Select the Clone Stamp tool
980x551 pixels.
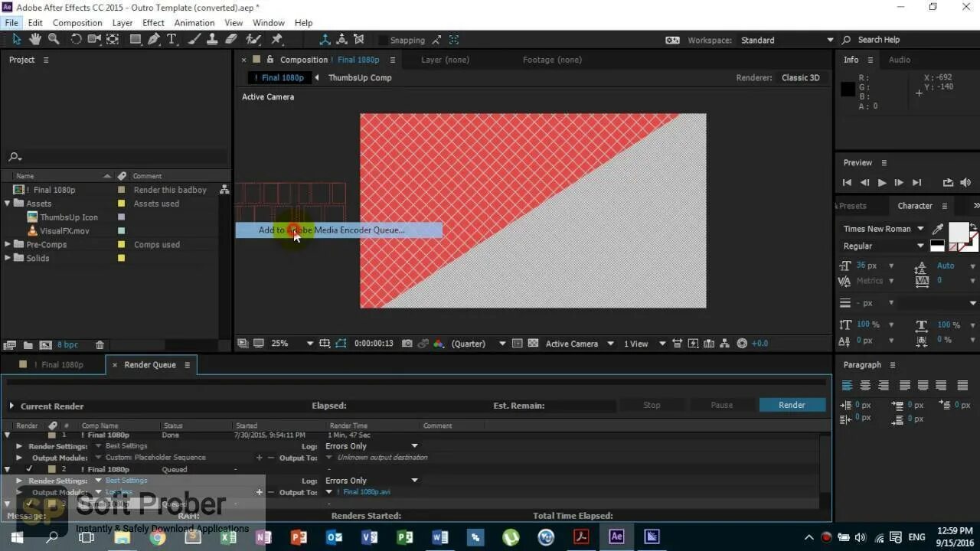[214, 39]
